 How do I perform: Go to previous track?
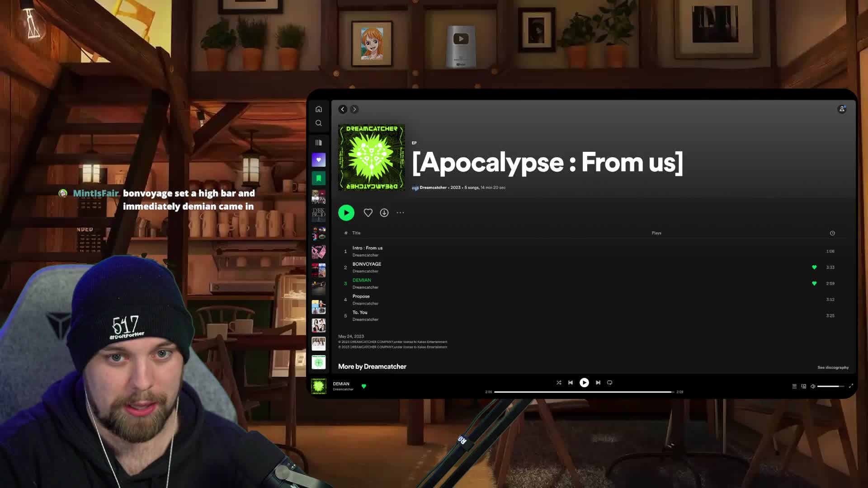tap(571, 383)
